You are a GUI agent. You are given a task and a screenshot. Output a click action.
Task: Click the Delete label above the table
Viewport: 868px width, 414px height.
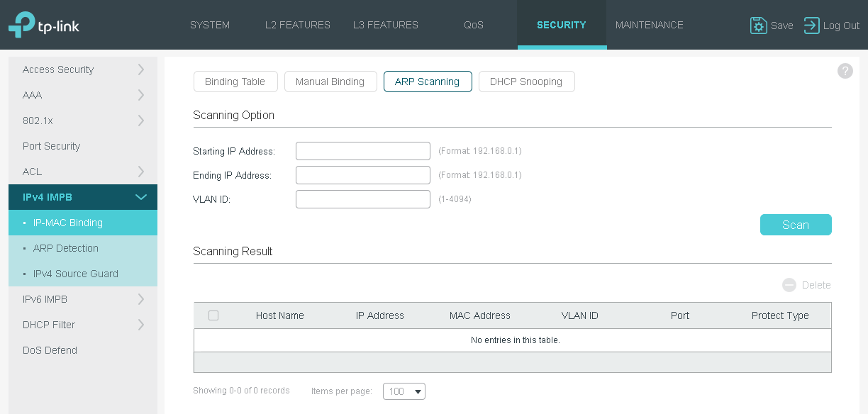pyautogui.click(x=816, y=285)
